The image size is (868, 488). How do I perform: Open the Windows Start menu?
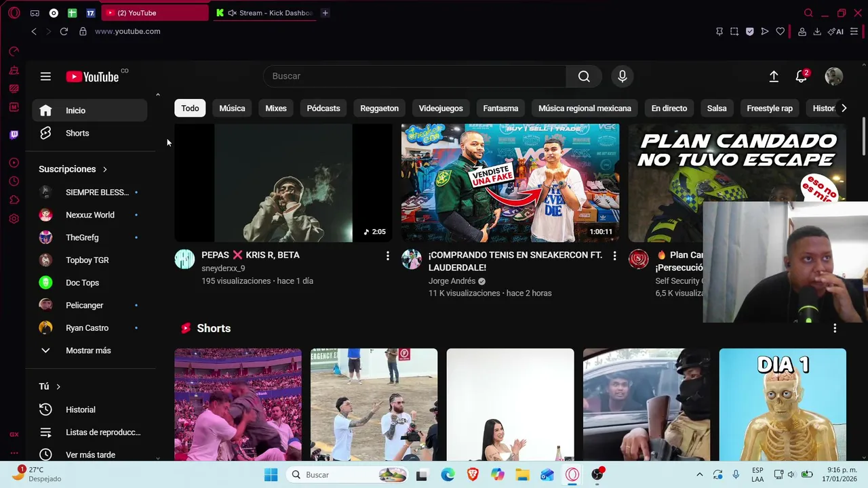(x=271, y=474)
